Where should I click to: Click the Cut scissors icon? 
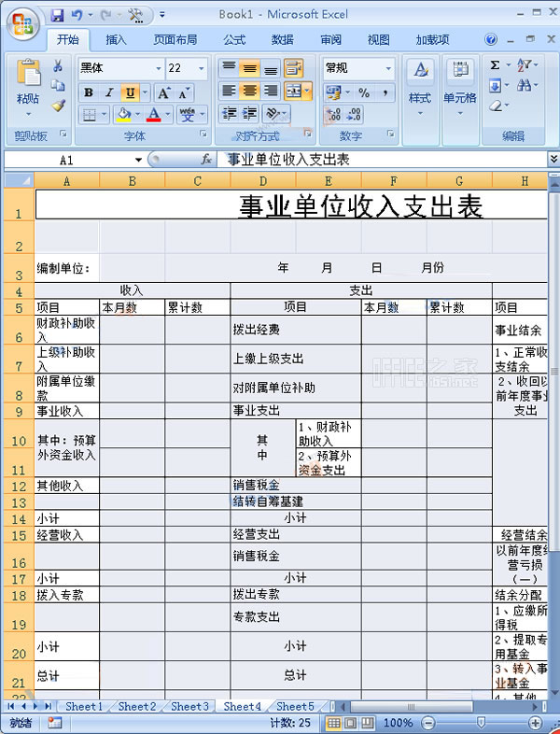(58, 66)
